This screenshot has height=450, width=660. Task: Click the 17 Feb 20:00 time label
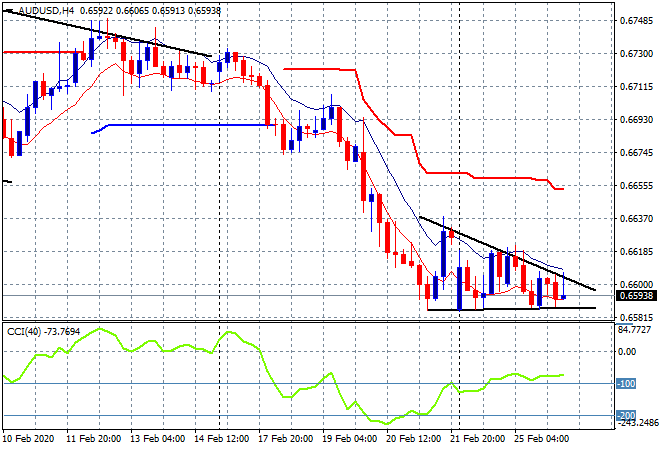point(285,439)
